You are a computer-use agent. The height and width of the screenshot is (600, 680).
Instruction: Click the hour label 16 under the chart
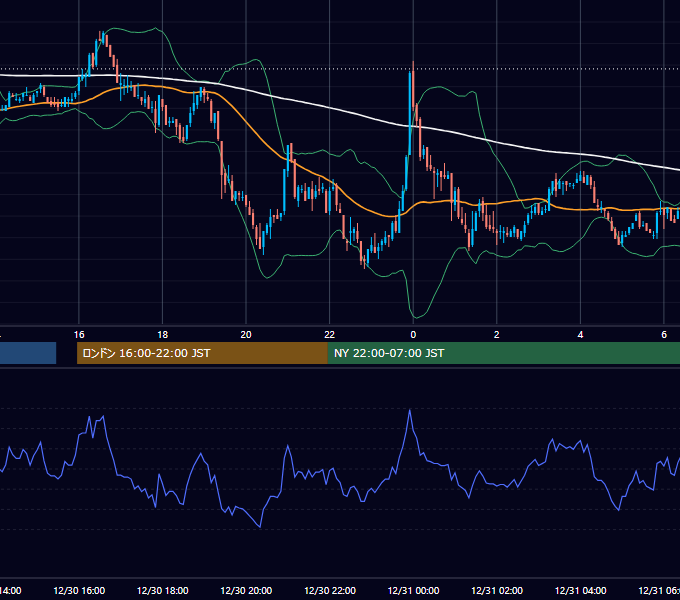[x=79, y=335]
